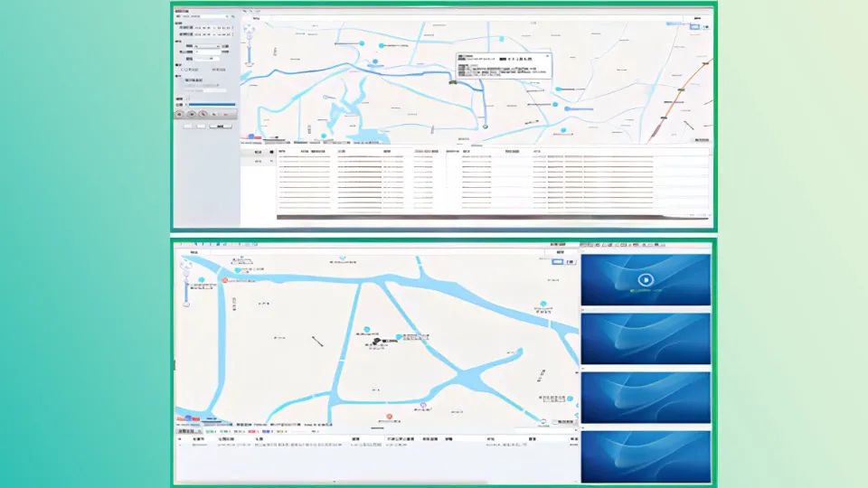This screenshot has height=488, width=868.
Task: Toggle the highlighted map-type button on the upper map
Action: (693, 27)
